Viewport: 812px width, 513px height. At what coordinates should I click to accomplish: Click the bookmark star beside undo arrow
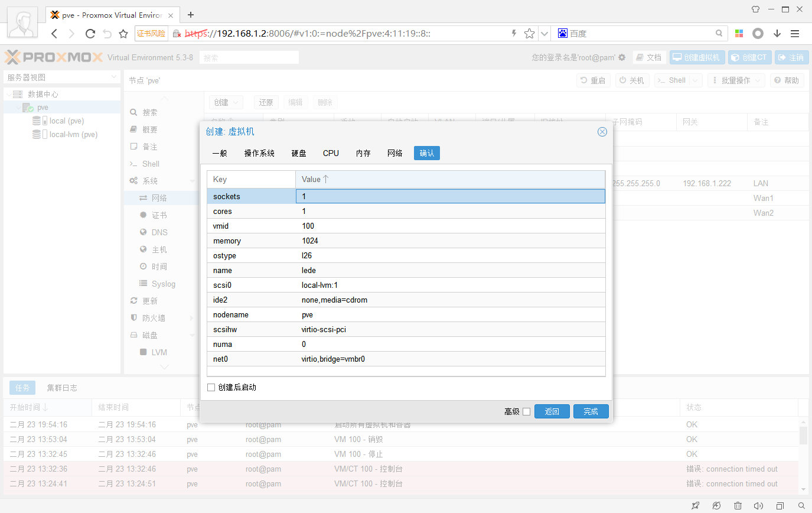coord(123,34)
